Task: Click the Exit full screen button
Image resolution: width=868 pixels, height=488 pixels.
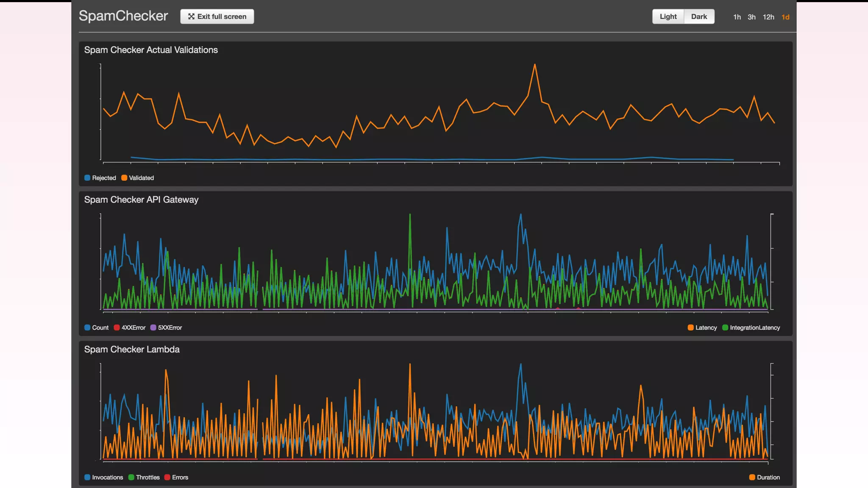Action: pyautogui.click(x=217, y=17)
